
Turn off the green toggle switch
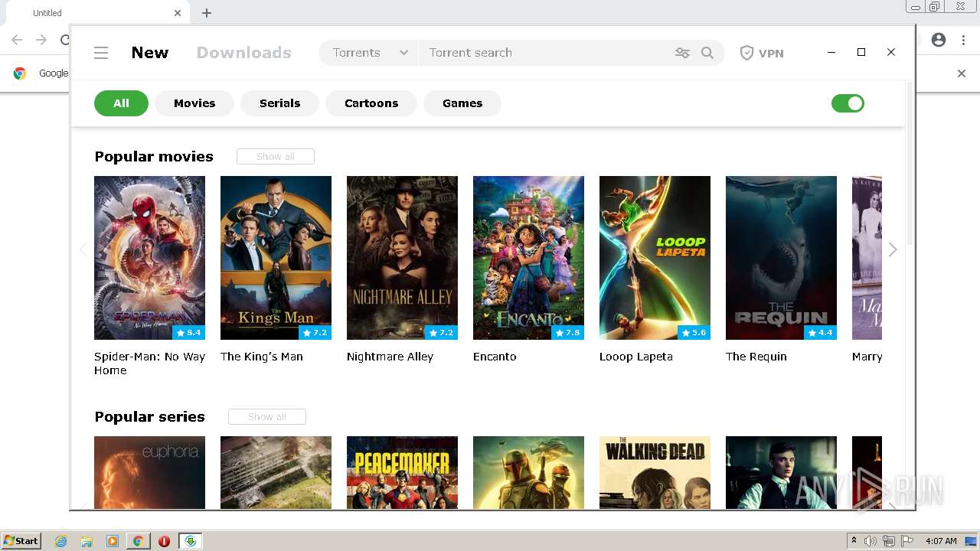pos(848,103)
